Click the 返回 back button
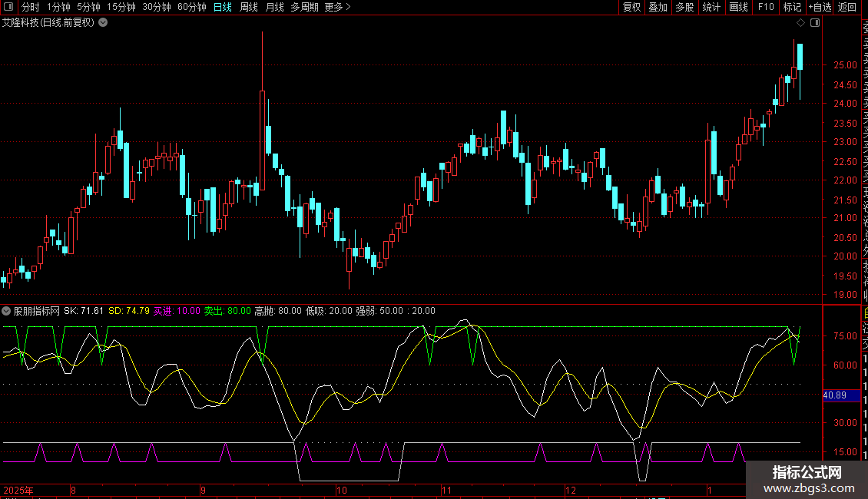The height and width of the screenshot is (499, 868). (x=847, y=7)
